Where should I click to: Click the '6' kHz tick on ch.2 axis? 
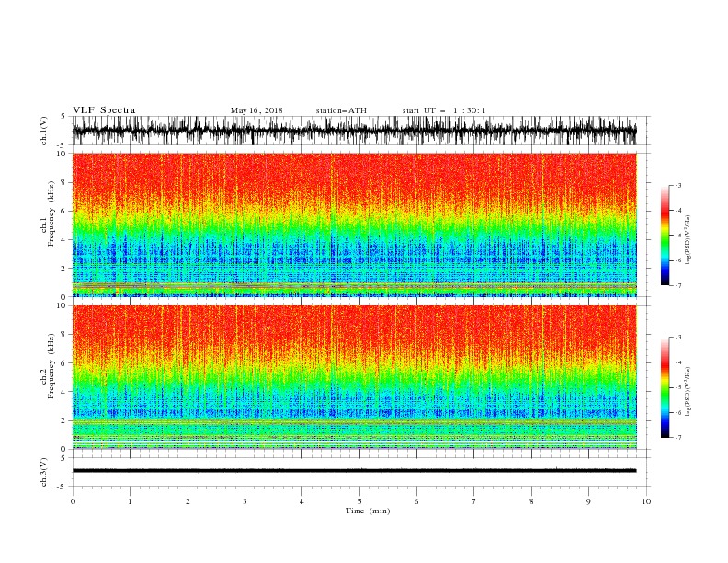[x=63, y=363]
